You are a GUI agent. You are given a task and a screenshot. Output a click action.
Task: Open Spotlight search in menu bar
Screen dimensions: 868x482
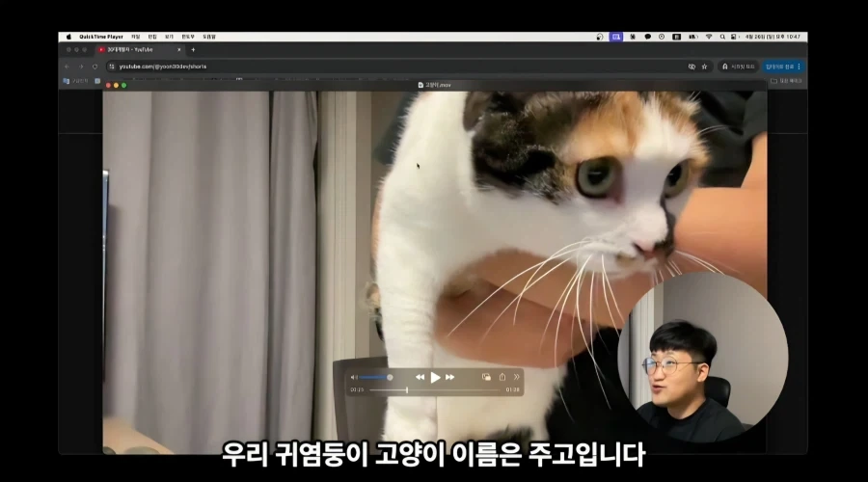[x=722, y=37]
